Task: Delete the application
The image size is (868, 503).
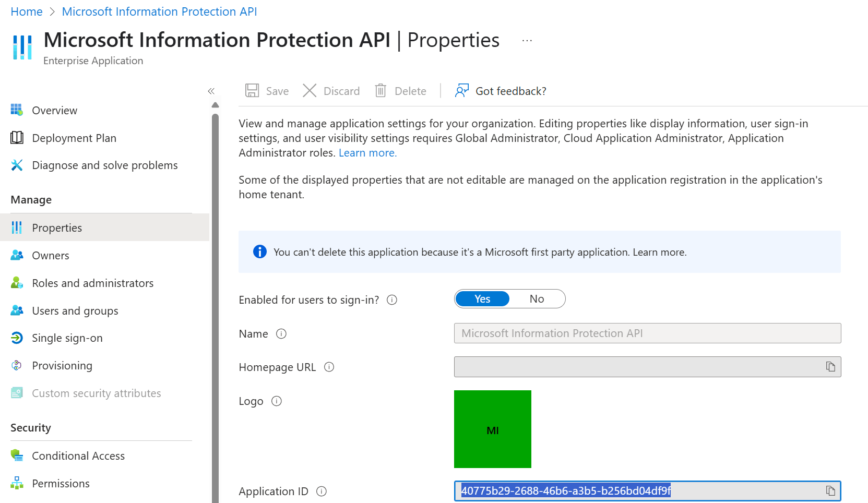Action: pos(401,90)
